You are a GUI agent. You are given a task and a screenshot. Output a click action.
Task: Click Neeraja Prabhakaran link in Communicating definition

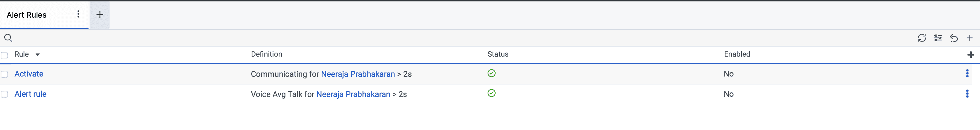click(x=358, y=74)
